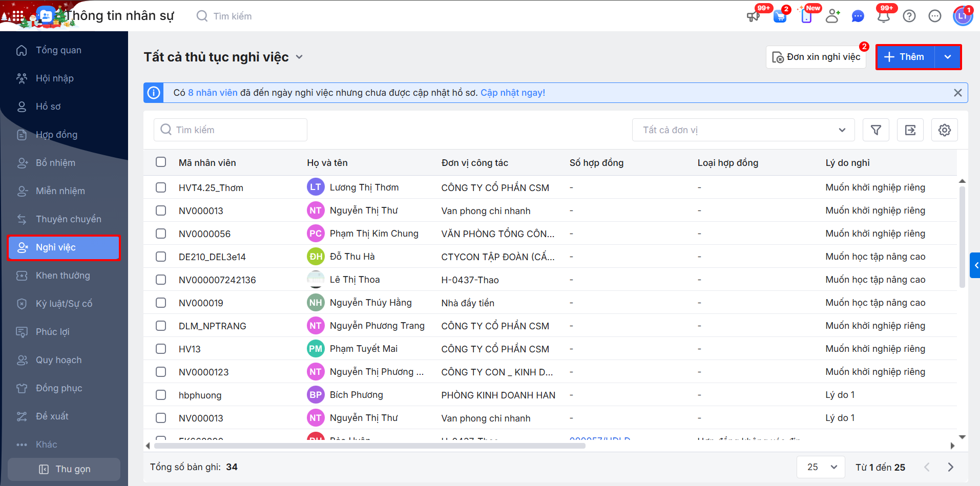
Task: Open Khen thưởng sidebar menu item
Action: [62, 276]
